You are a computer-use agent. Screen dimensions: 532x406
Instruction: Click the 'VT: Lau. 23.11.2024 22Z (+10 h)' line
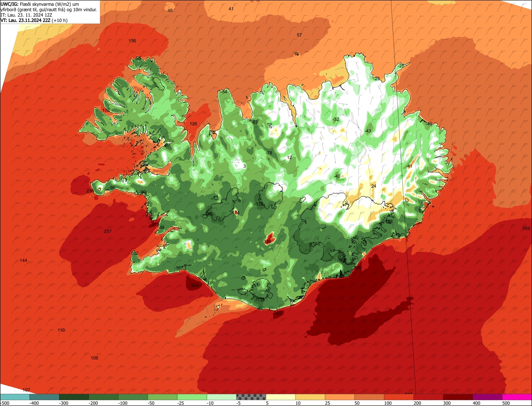tap(34, 20)
